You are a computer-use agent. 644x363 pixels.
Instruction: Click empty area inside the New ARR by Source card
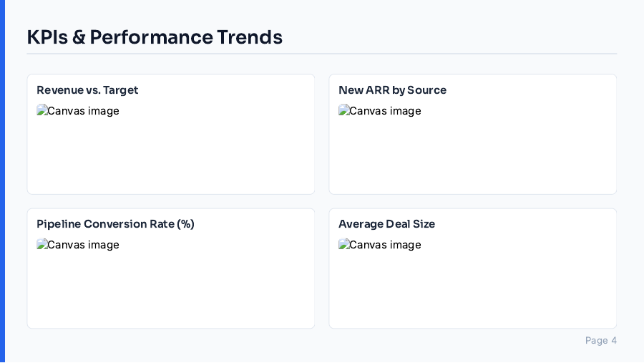coord(472,158)
